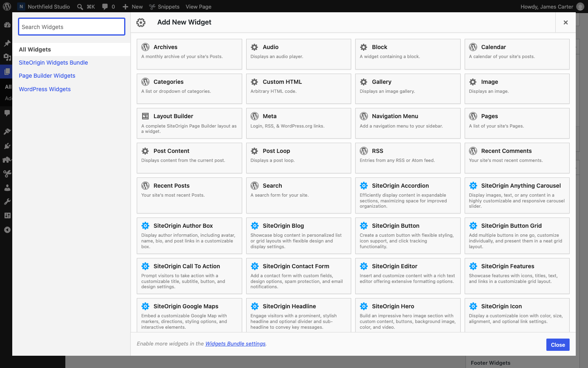The image size is (588, 368).
Task: Open the user avatar in the admin bar
Action: [580, 7]
